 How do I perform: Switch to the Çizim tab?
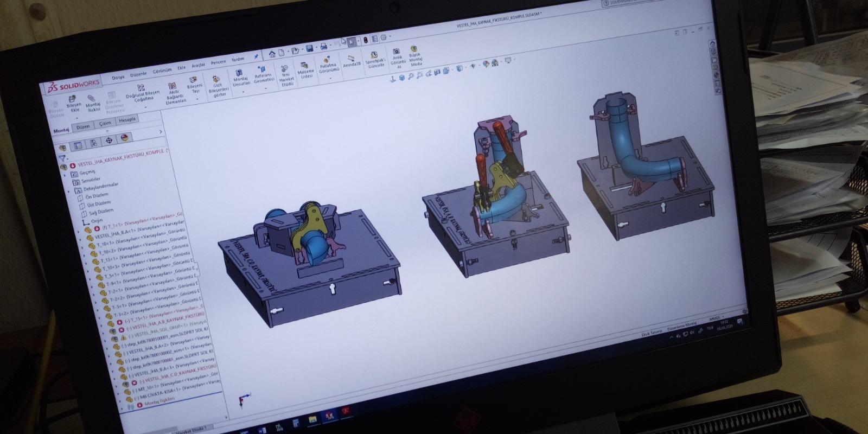[105, 124]
